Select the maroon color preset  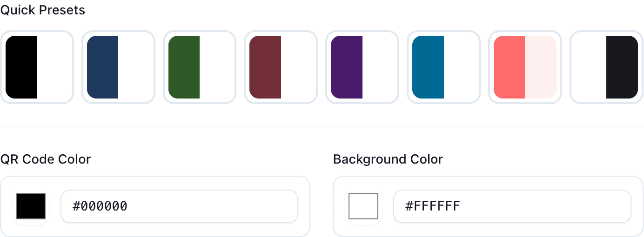pos(281,67)
